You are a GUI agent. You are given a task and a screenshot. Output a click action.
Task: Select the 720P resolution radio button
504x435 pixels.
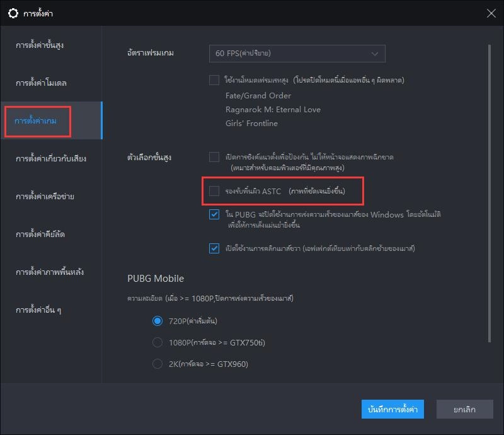(157, 321)
